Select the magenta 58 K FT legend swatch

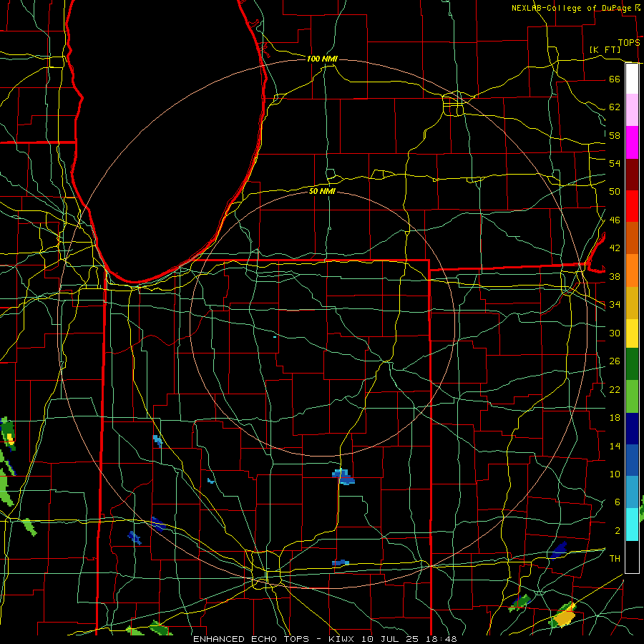pos(632,142)
